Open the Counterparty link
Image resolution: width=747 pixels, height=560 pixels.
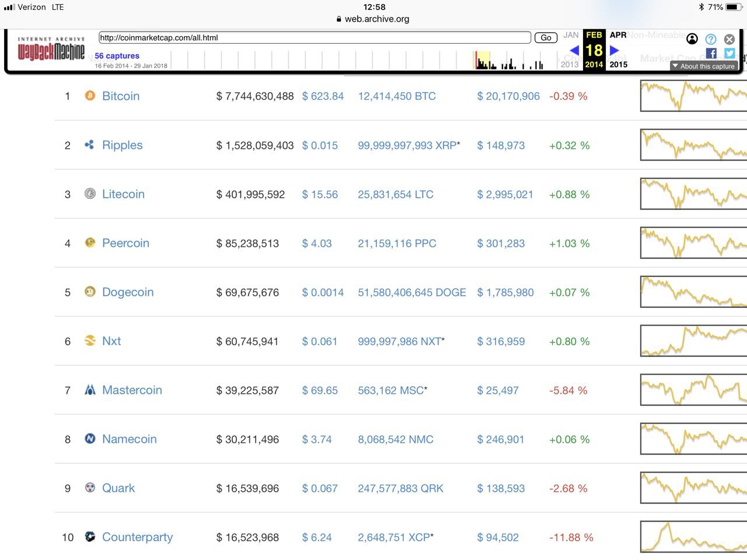click(x=138, y=537)
